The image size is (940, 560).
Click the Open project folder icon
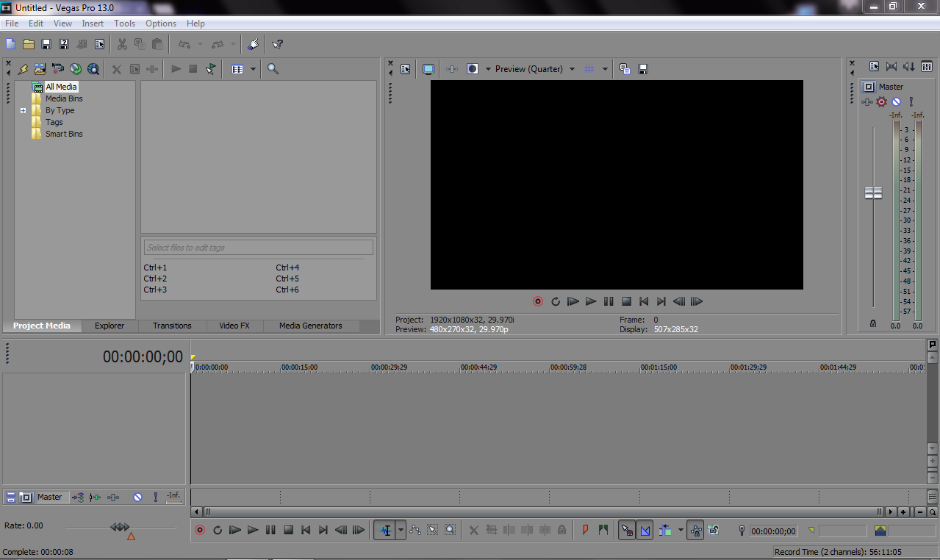tap(29, 44)
